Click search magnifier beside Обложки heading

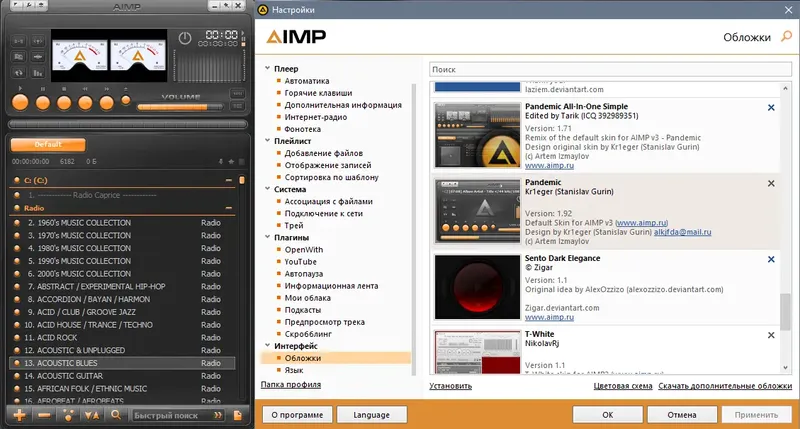(787, 36)
